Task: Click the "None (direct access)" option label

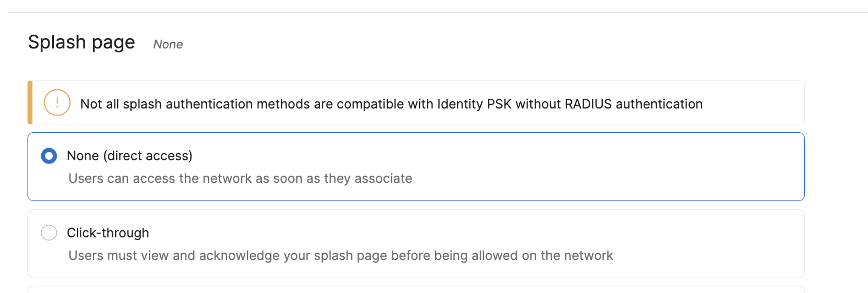Action: pyautogui.click(x=129, y=156)
